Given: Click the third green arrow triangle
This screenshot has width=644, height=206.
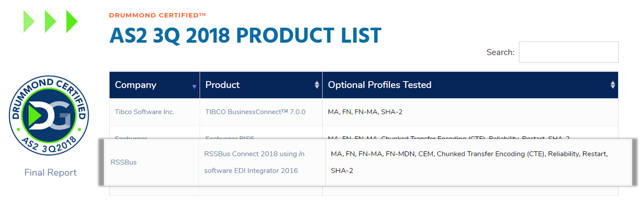Looking at the screenshot, I should coord(72,22).
